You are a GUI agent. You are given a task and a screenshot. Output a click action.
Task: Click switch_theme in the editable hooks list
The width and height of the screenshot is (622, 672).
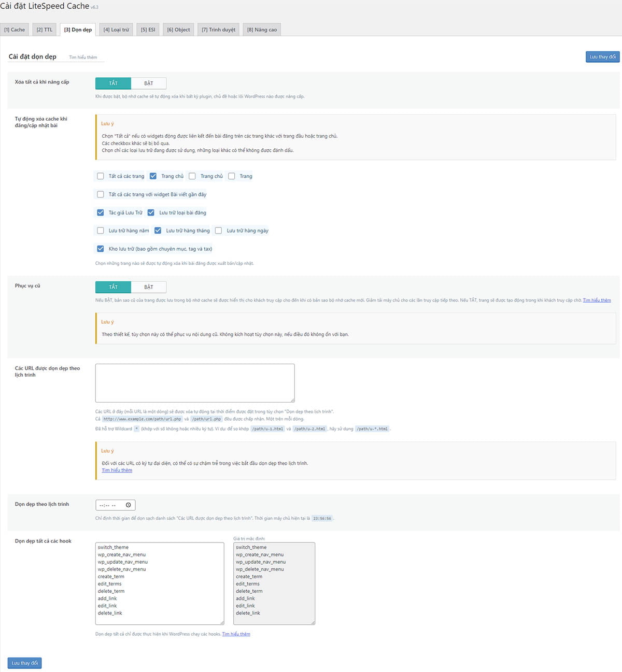[x=113, y=547]
